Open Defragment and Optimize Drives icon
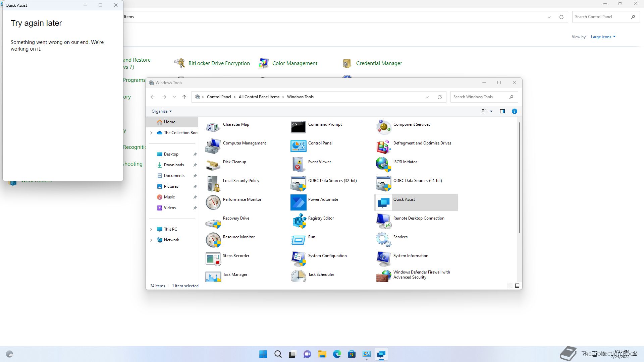The width and height of the screenshot is (644, 362). click(383, 146)
